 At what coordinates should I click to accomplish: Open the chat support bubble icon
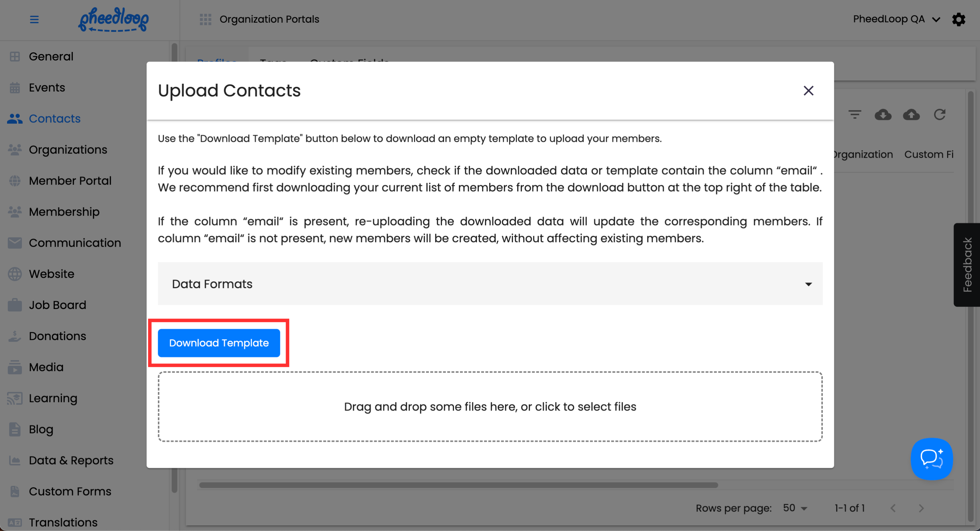pos(931,459)
